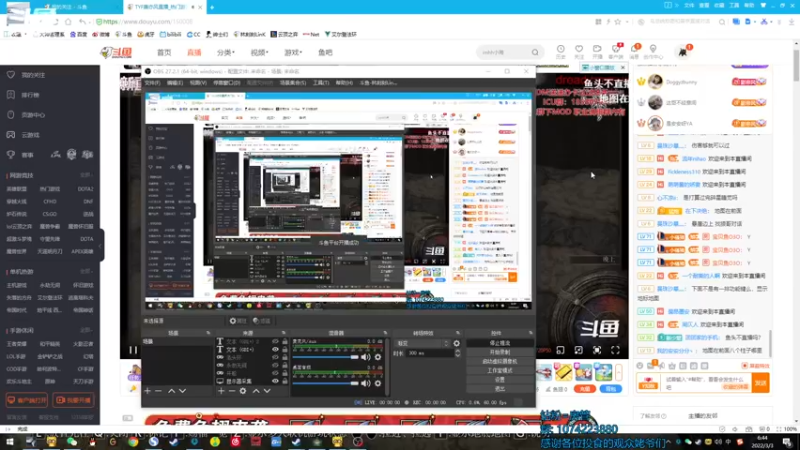800x450 pixels.
Task: Toggle lock on first text source
Action: point(285,341)
